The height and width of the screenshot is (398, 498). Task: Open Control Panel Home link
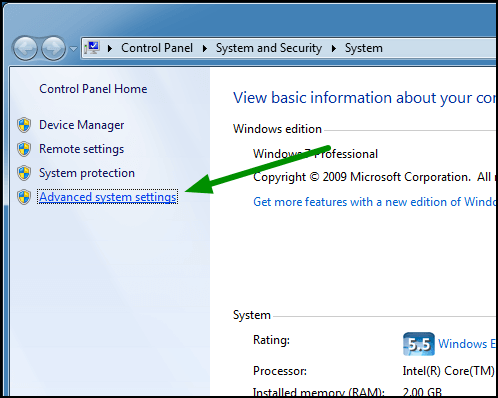tap(93, 89)
